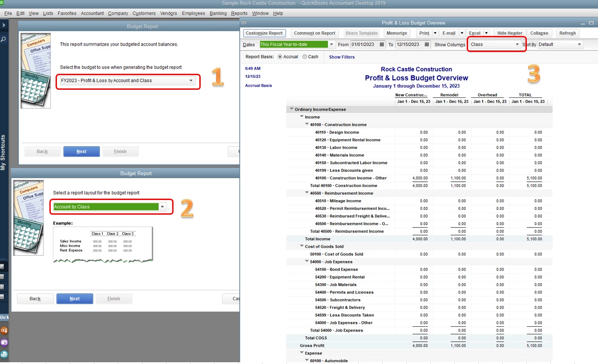The height and width of the screenshot is (364, 598).
Task: Collapse the 40100 Construction Income group
Action: pos(307,124)
